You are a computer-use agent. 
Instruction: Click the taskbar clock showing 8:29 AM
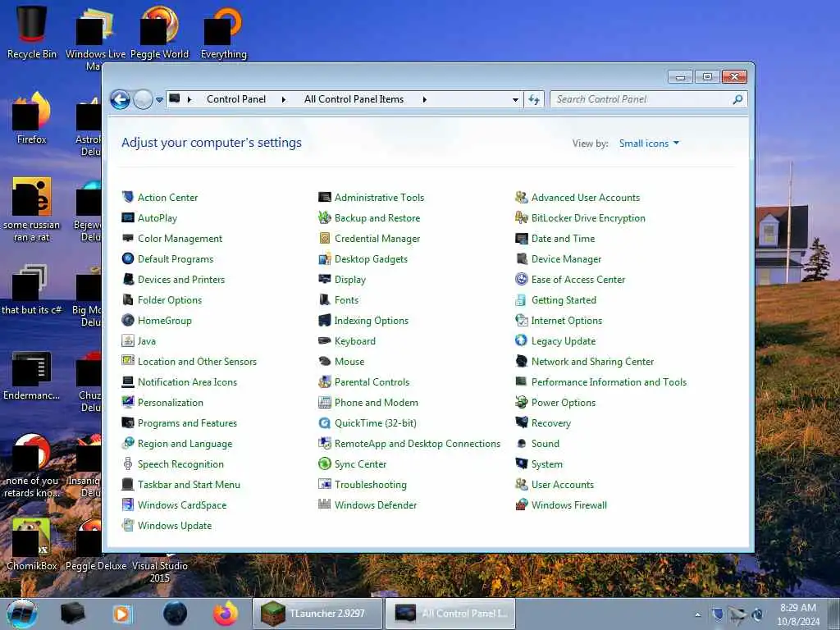coord(798,614)
